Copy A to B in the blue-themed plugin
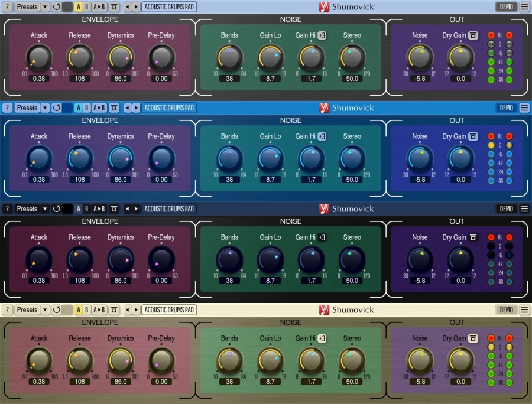The height and width of the screenshot is (404, 532). pyautogui.click(x=99, y=107)
